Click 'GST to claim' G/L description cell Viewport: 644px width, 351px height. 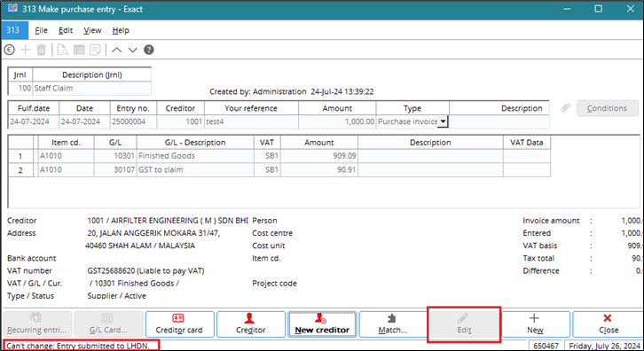pos(195,170)
